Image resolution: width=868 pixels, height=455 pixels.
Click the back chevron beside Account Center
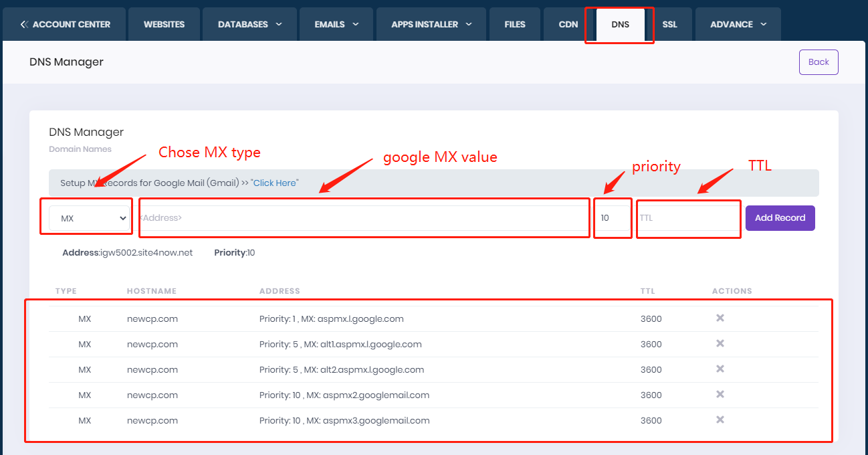pos(23,24)
